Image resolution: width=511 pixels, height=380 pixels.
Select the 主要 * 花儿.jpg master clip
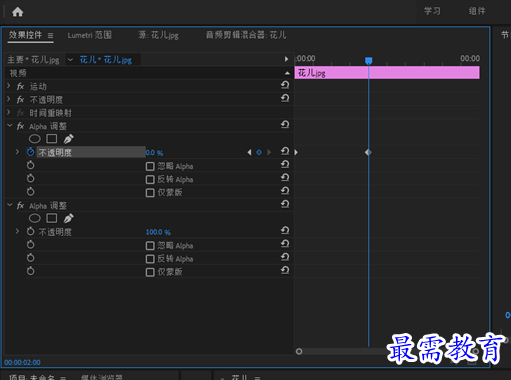point(33,60)
